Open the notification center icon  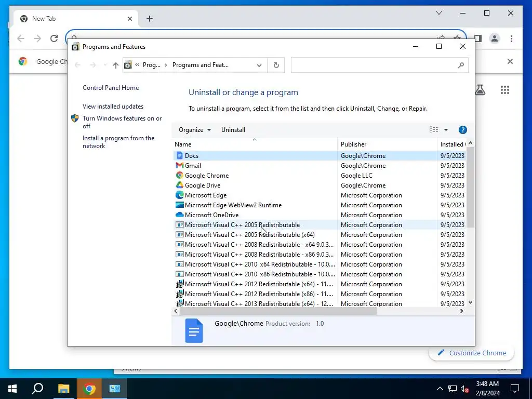[x=515, y=389]
